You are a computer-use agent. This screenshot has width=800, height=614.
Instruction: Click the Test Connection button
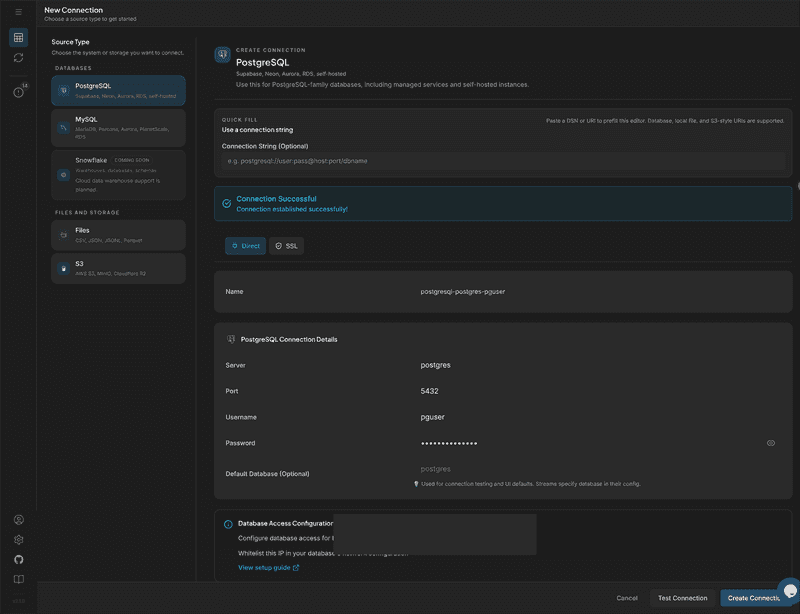(683, 598)
